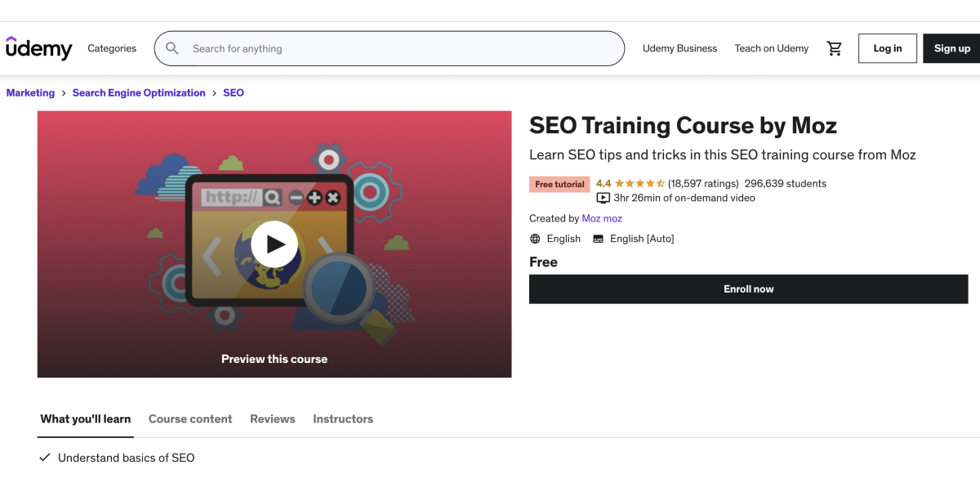The image size is (980, 479).
Task: Click the Enroll now button
Action: (748, 289)
